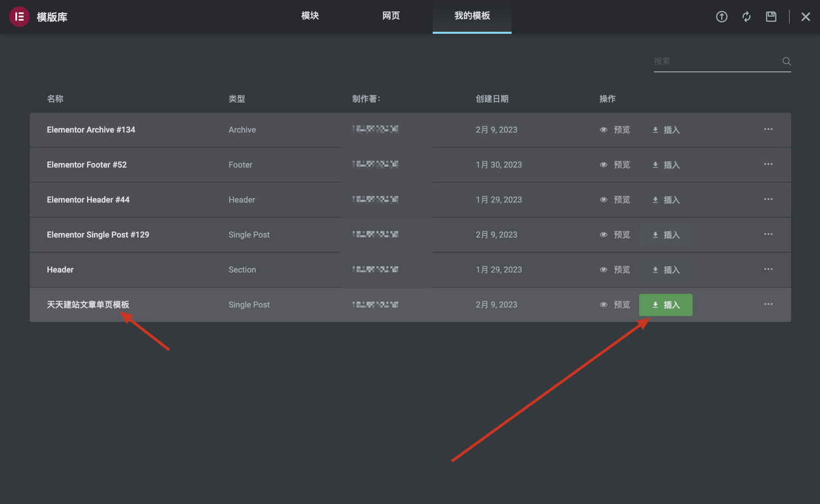The image size is (820, 504).
Task: Switch to the 网页 tab
Action: 391,16
